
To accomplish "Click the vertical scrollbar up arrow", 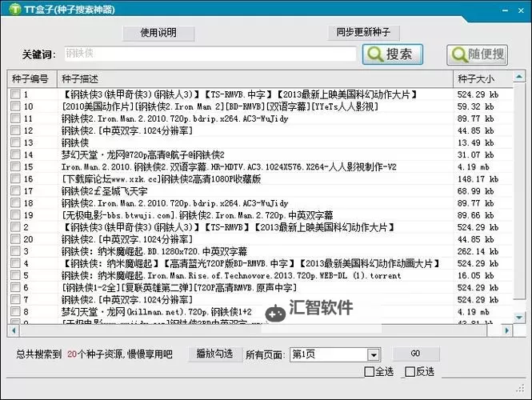I will 519,77.
